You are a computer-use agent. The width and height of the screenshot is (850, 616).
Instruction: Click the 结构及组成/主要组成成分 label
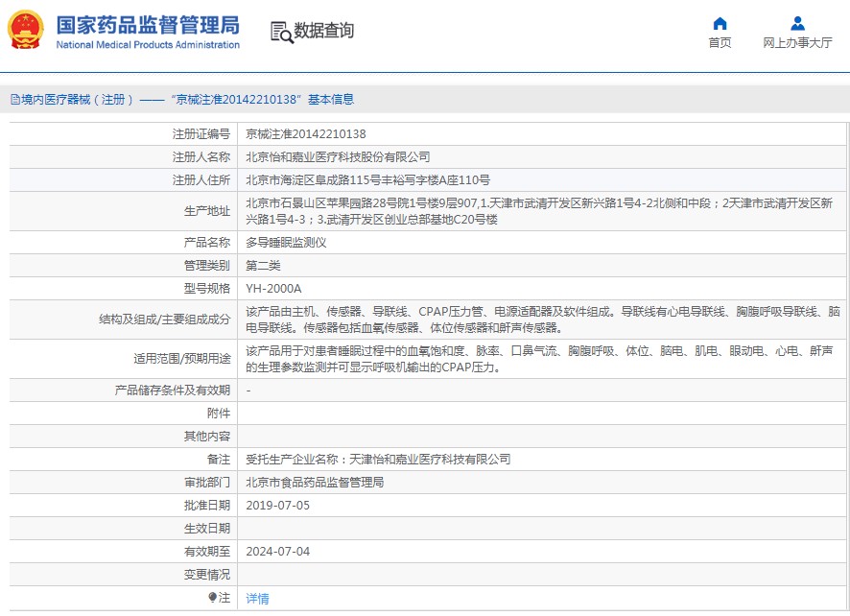[x=165, y=320]
